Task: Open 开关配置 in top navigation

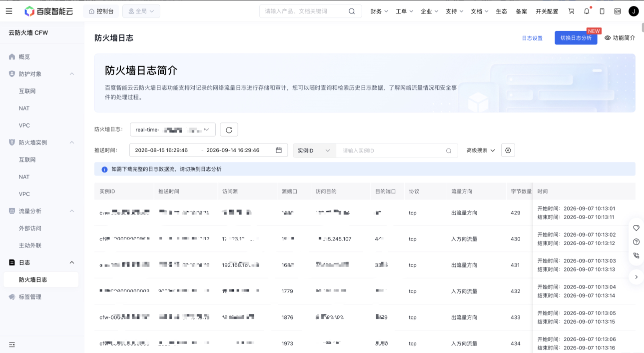Action: pos(547,11)
